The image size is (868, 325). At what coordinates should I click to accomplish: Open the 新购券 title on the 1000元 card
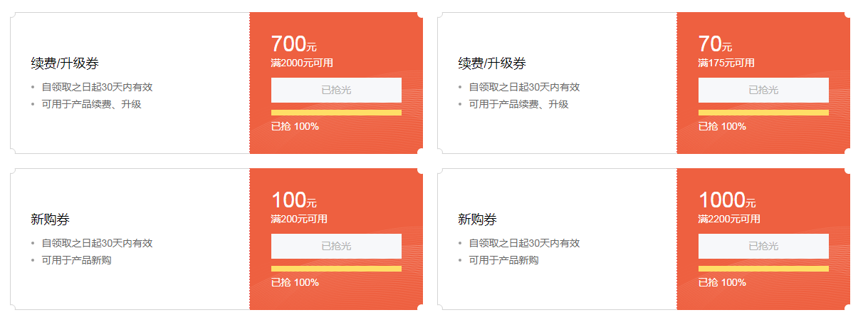click(x=478, y=220)
